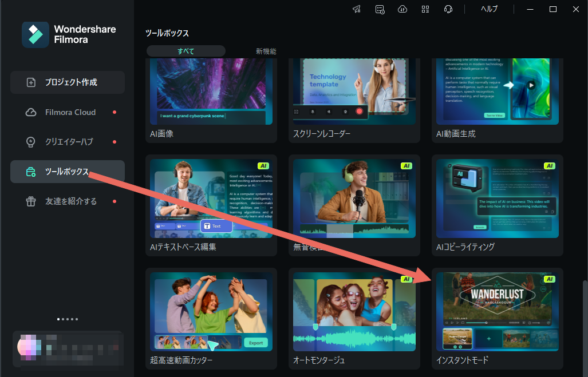
Task: Click the AI badge on オートモンタージュ card
Action: click(x=407, y=279)
